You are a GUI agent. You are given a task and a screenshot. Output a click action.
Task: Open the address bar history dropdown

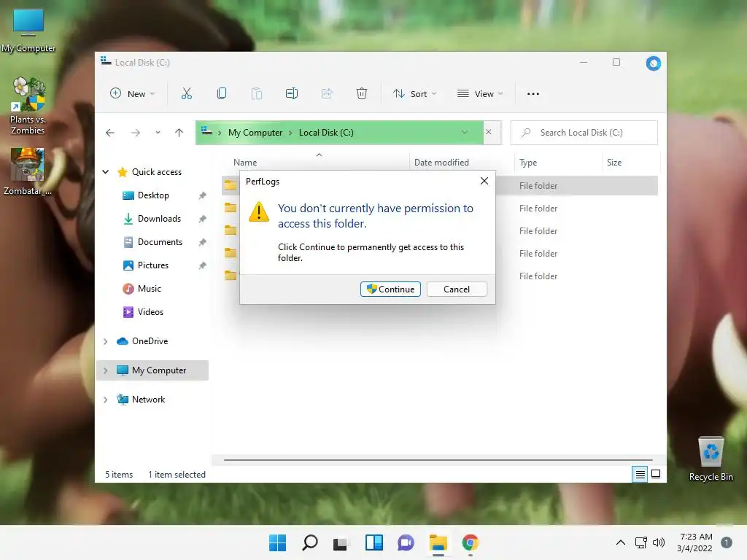tap(465, 133)
